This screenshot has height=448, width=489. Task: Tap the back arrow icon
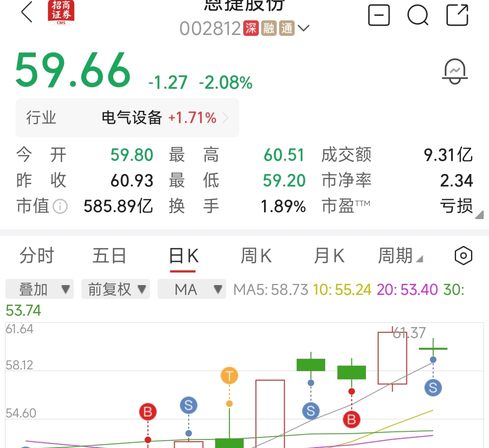tap(27, 12)
